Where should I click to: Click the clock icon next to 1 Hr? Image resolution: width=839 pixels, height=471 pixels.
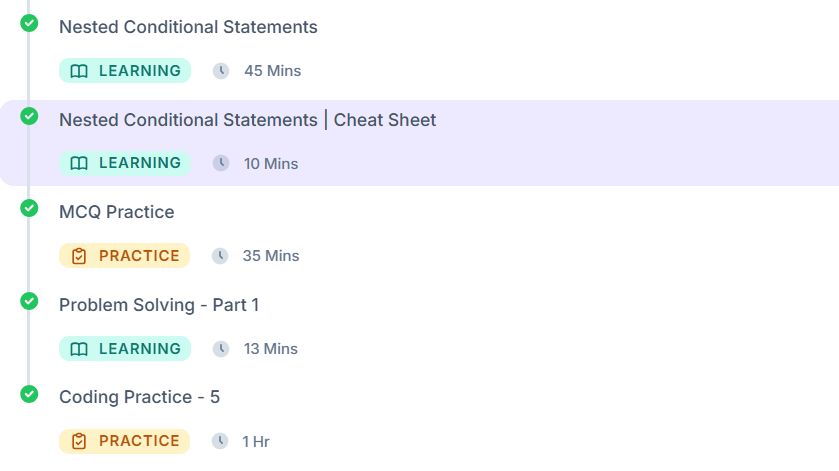(220, 441)
